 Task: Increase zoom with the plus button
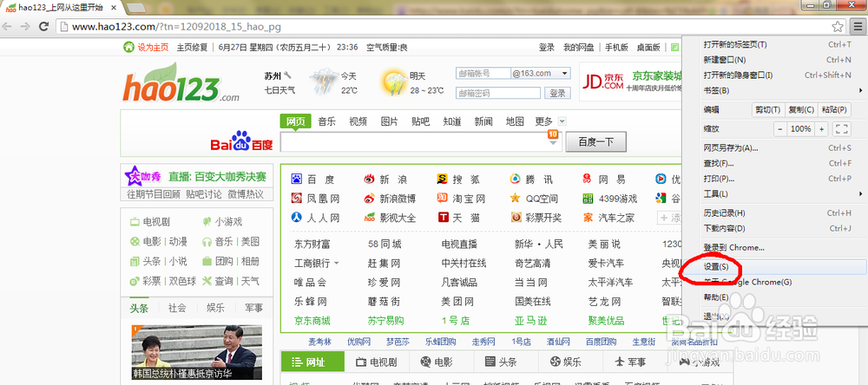(821, 129)
